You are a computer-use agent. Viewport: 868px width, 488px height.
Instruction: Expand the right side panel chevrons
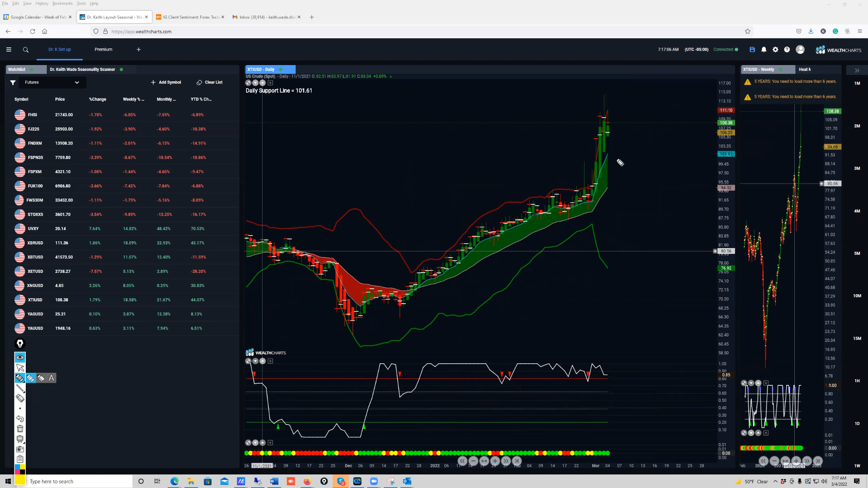pyautogui.click(x=857, y=70)
